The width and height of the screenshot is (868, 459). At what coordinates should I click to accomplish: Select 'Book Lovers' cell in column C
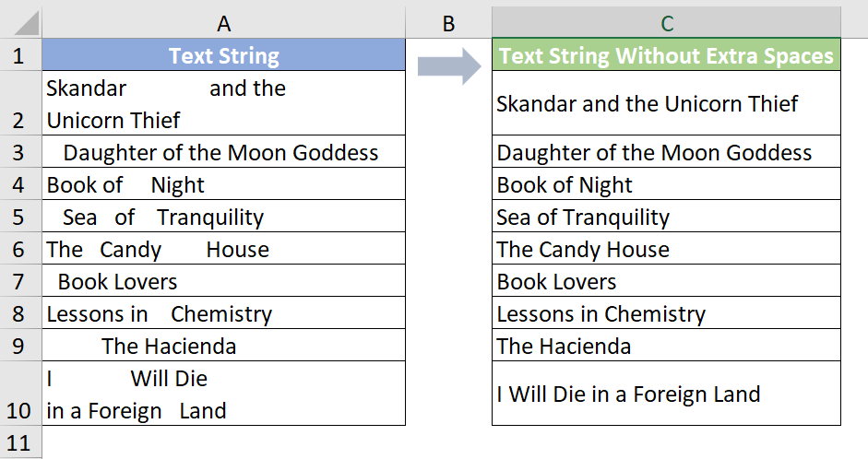click(x=667, y=281)
